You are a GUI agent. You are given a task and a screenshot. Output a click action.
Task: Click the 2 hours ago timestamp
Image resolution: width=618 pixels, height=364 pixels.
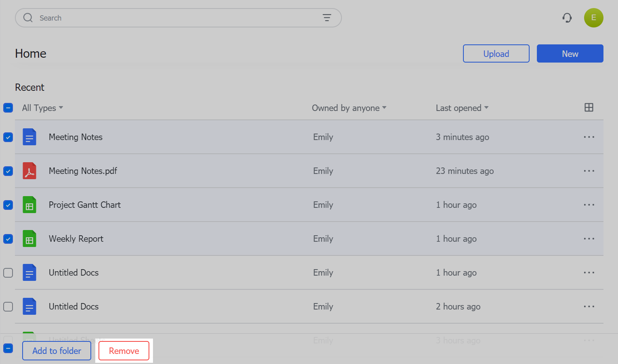(x=458, y=306)
